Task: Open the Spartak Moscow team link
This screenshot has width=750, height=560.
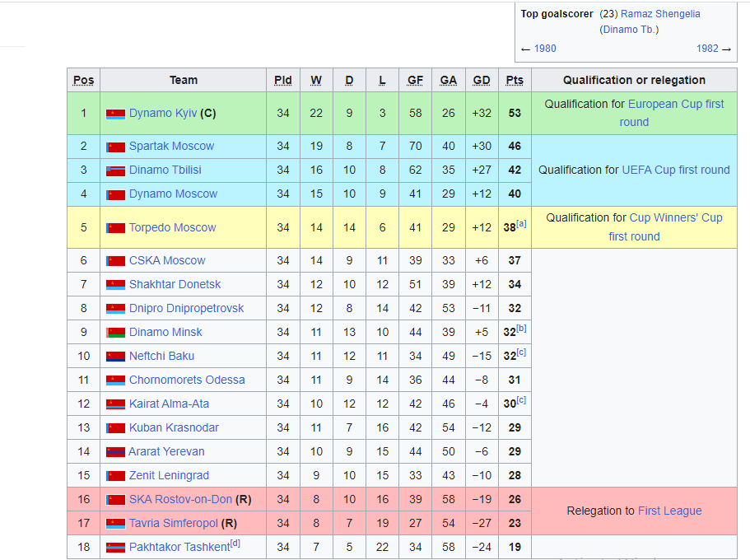Action: 171,147
